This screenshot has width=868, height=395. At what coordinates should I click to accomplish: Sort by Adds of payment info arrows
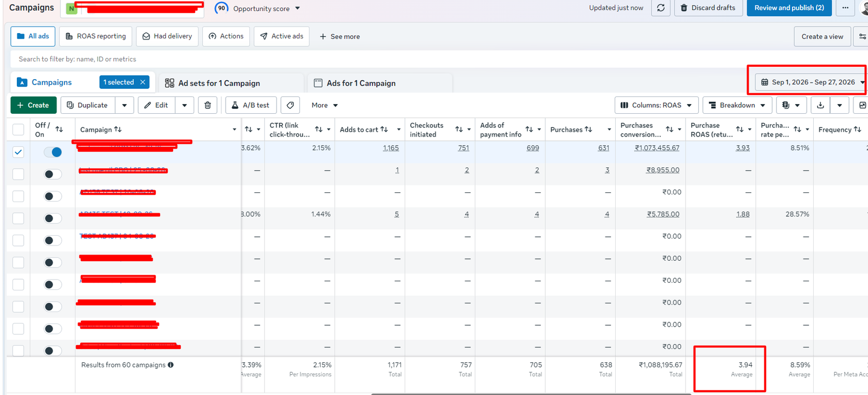click(529, 129)
